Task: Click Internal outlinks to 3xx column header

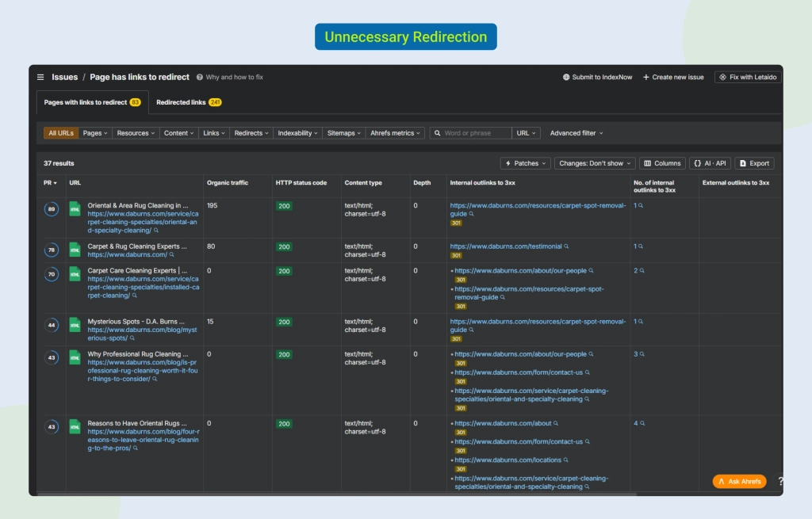Action: (x=482, y=183)
